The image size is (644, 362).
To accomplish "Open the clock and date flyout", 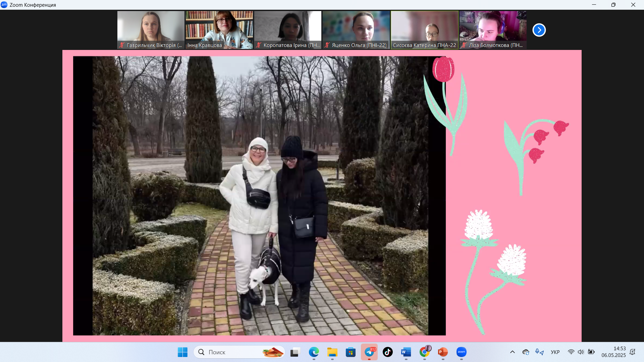I will [x=613, y=352].
